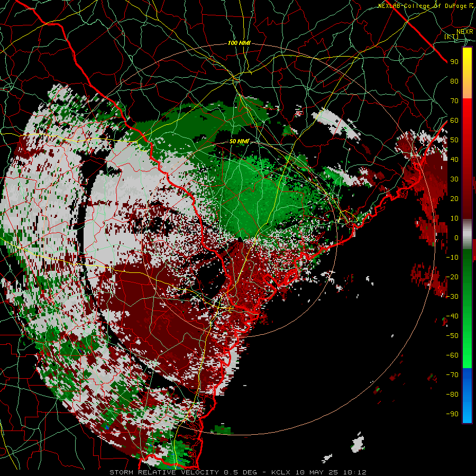Click the 10 value on the velocity scale
Viewport: 476px width, 476px height.
tap(454, 218)
